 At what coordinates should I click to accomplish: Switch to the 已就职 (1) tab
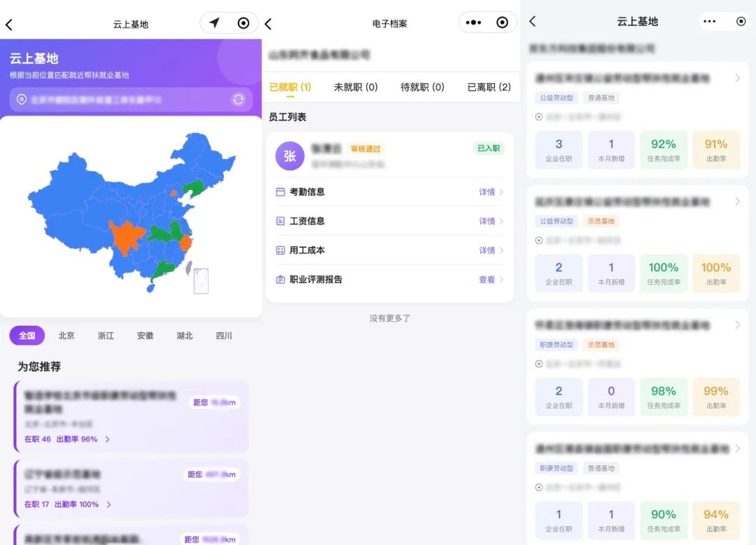click(x=290, y=88)
